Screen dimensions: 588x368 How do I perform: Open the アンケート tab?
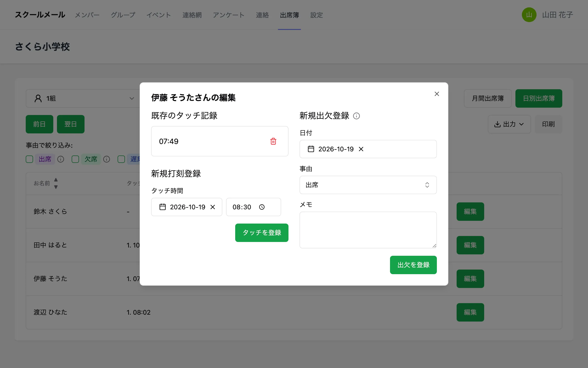229,15
